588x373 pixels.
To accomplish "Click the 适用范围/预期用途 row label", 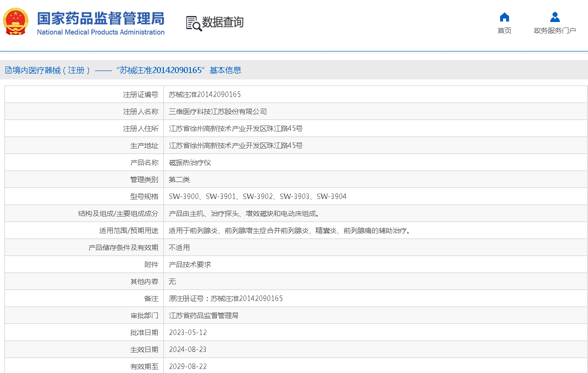I will [128, 230].
